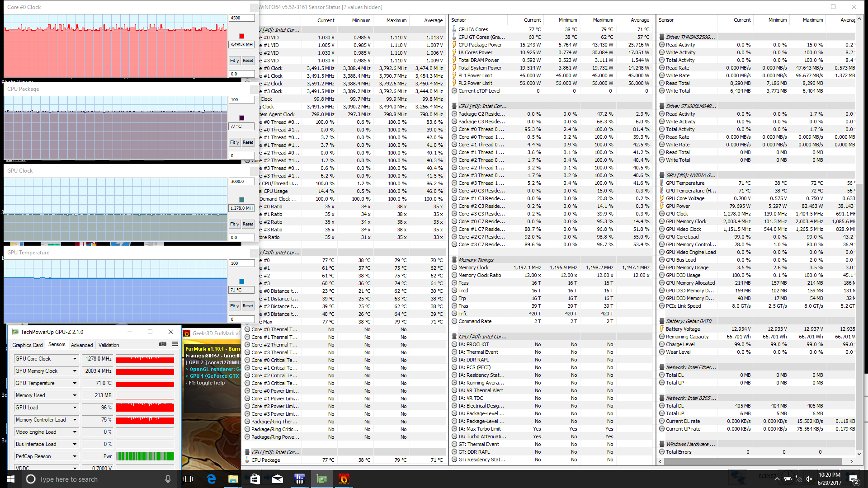The width and height of the screenshot is (868, 488).
Task: Open Microsoft Edge in the taskbar
Action: (x=211, y=479)
